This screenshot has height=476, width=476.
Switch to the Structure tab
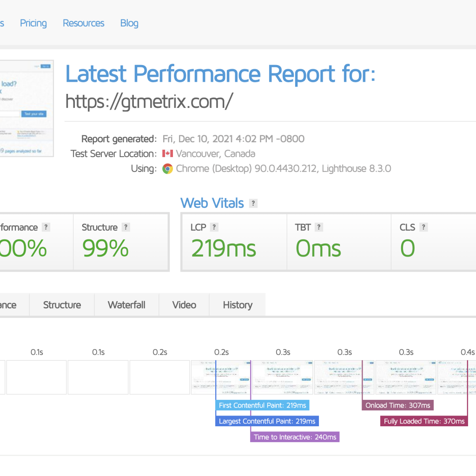tap(62, 305)
